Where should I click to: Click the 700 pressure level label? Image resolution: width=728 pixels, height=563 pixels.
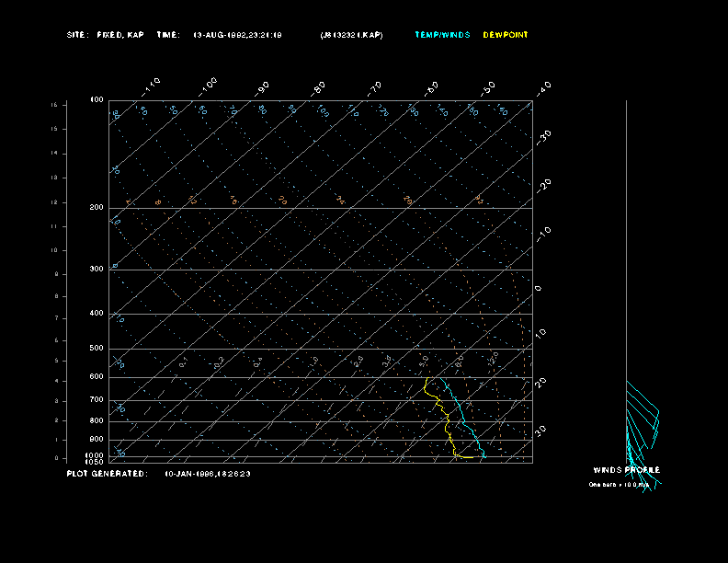tap(97, 400)
